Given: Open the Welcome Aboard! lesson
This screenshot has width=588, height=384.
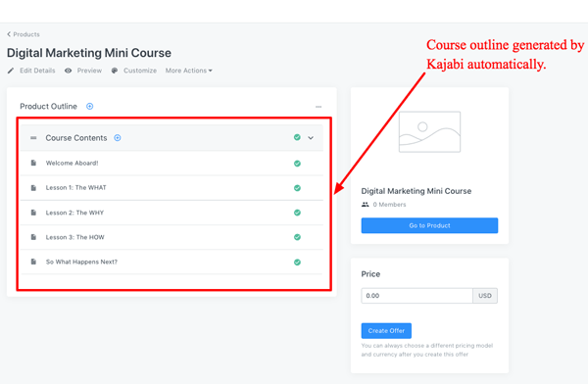Looking at the screenshot, I should (72, 164).
